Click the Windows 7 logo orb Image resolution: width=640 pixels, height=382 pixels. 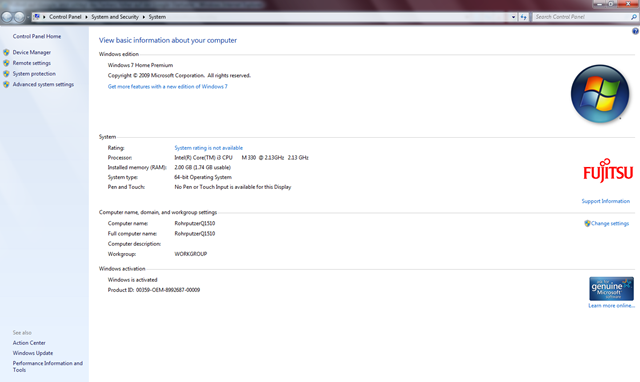click(600, 94)
